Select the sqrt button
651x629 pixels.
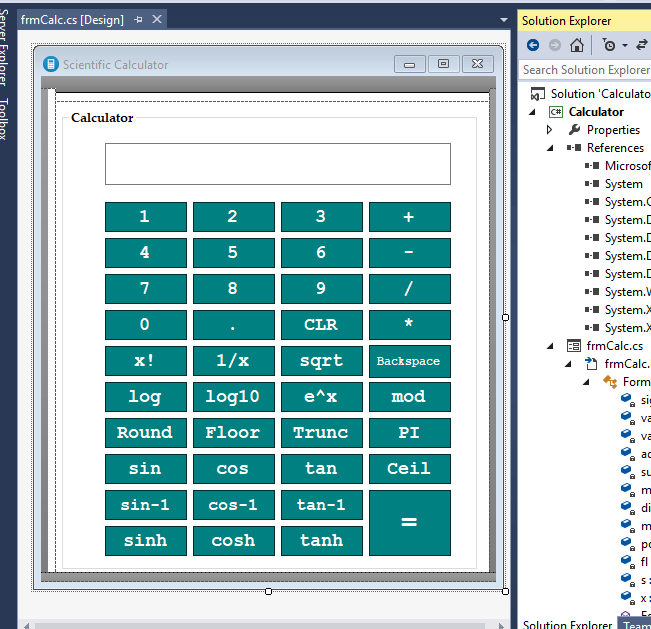click(322, 361)
